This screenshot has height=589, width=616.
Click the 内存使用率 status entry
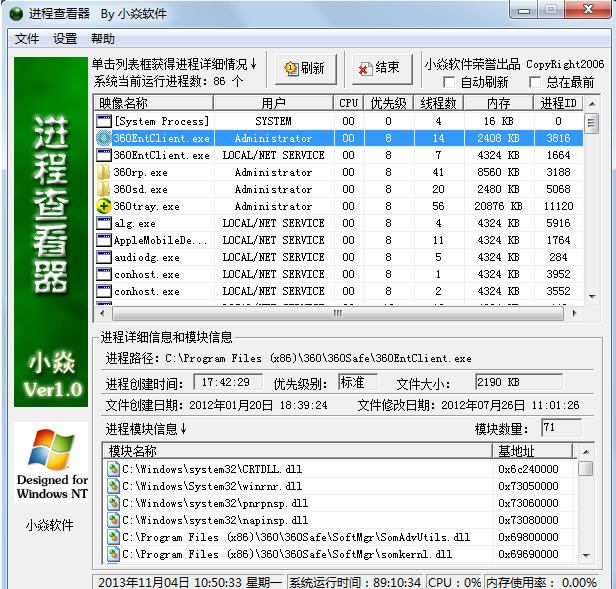coord(542,582)
